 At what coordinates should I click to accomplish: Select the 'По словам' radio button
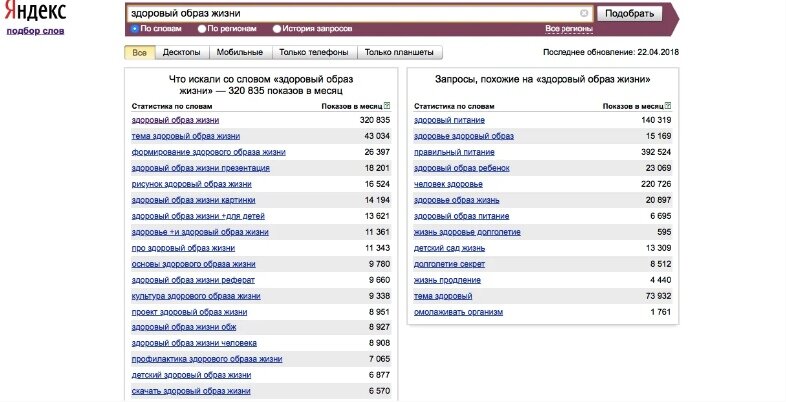(x=134, y=29)
